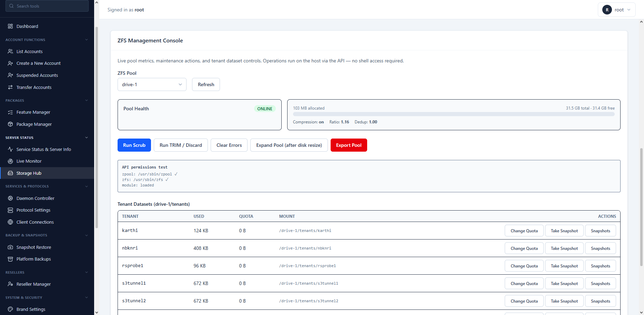The image size is (644, 315).
Task: Click the Brand Settings palette icon
Action: 10,309
